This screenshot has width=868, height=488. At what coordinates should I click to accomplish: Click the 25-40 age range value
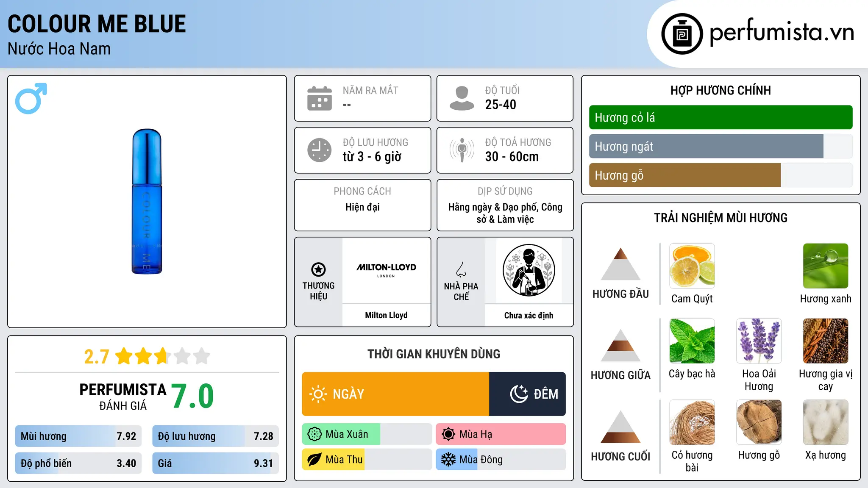pyautogui.click(x=501, y=105)
